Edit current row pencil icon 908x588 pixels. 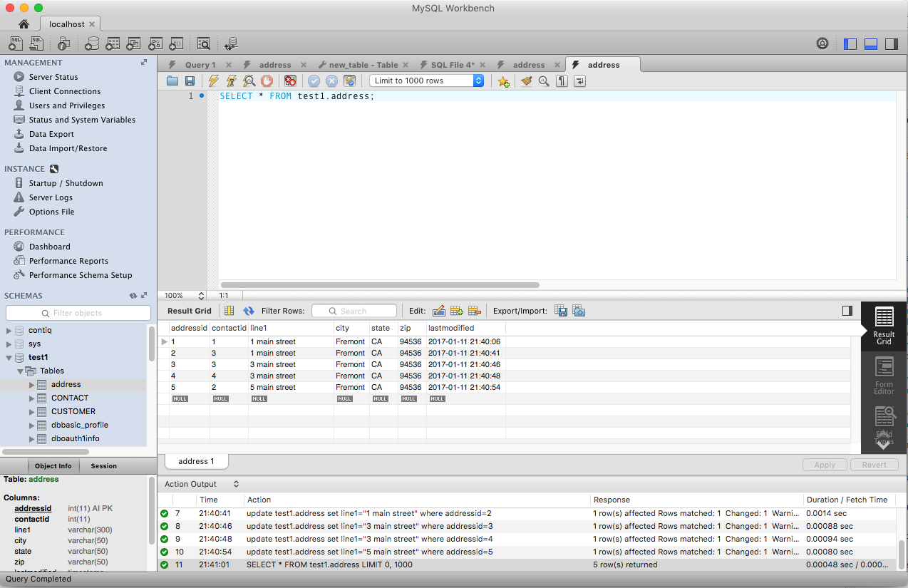coord(439,311)
